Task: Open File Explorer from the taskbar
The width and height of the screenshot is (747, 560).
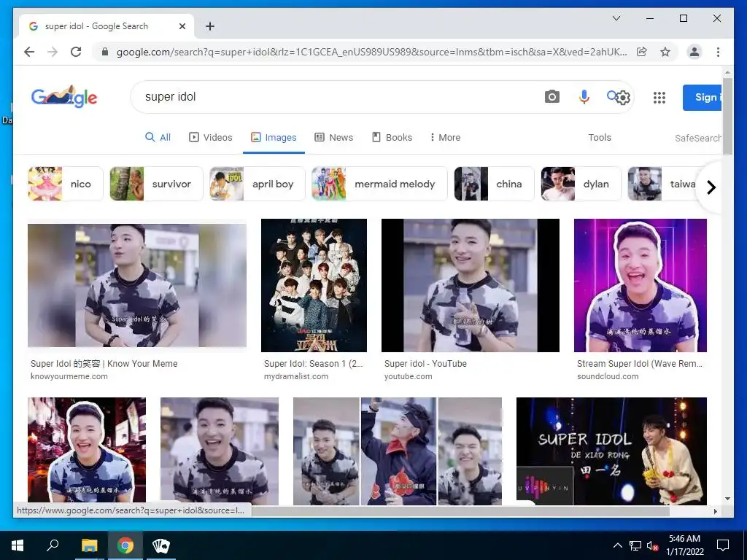Action: [x=89, y=545]
